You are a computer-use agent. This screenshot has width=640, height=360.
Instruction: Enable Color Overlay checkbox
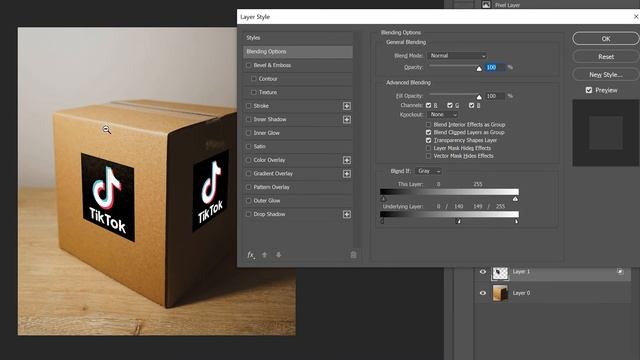tap(248, 160)
